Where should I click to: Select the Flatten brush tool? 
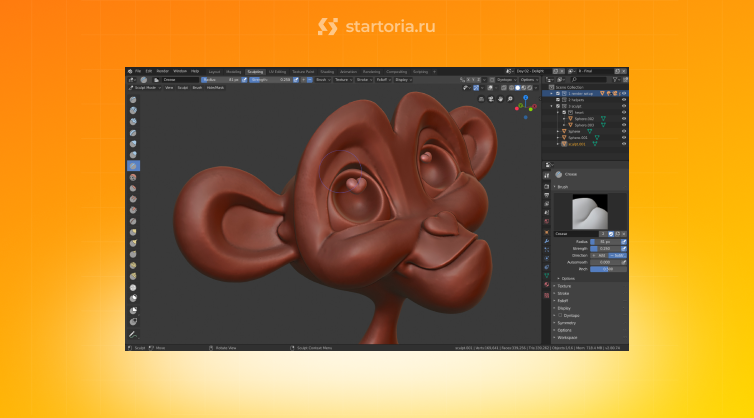coord(133,189)
